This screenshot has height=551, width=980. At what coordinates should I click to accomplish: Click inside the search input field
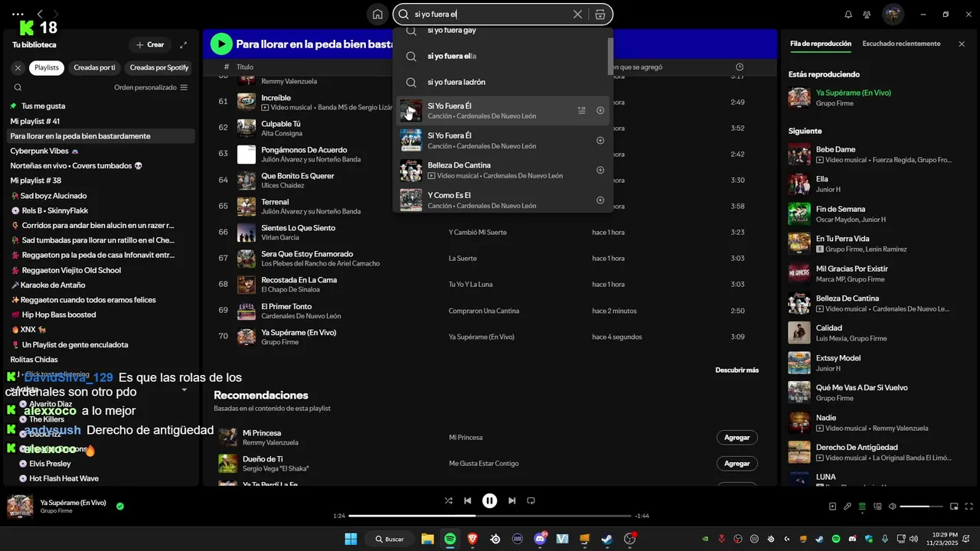click(490, 14)
